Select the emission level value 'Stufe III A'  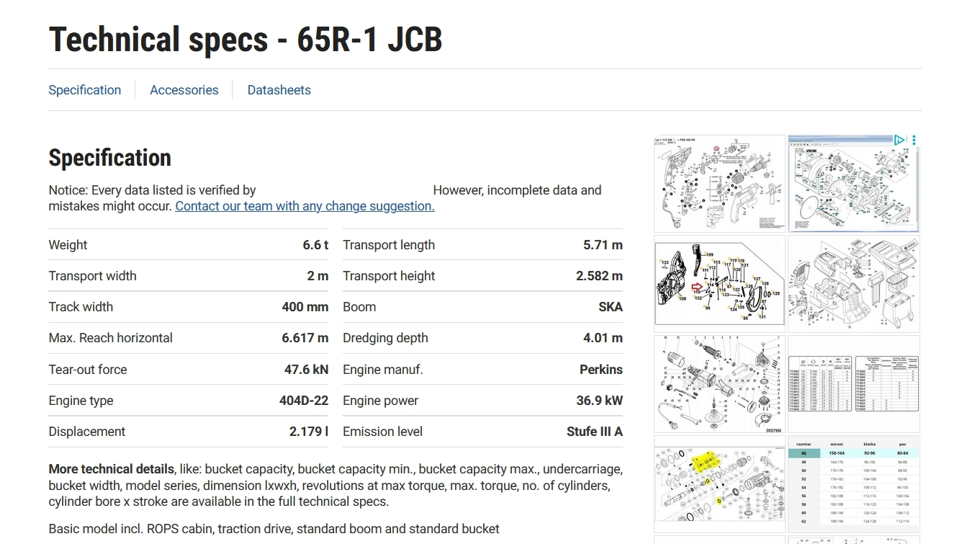tap(595, 432)
